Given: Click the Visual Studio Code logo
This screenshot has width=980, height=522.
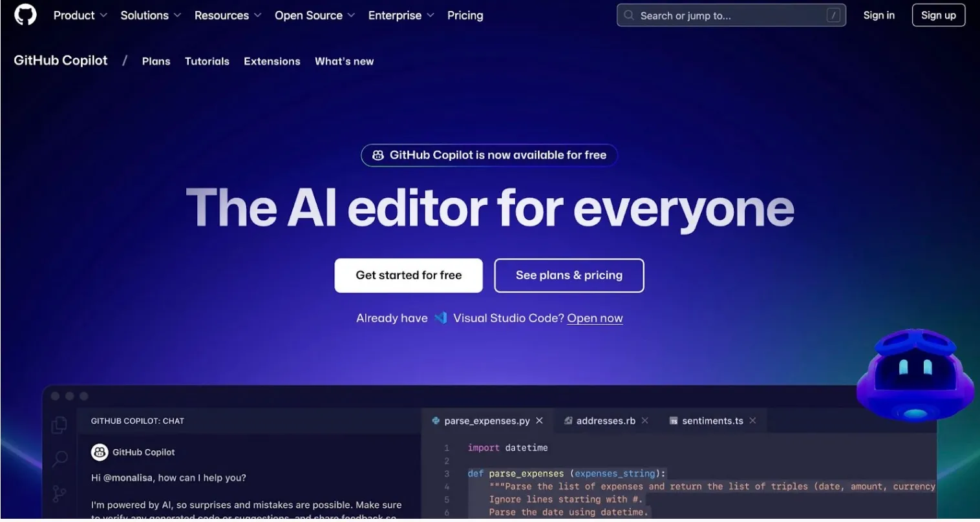Looking at the screenshot, I should 441,318.
